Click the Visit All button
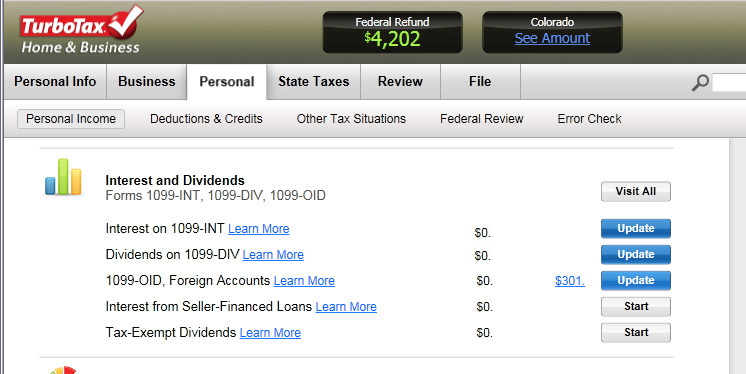746x374 pixels. pos(636,191)
